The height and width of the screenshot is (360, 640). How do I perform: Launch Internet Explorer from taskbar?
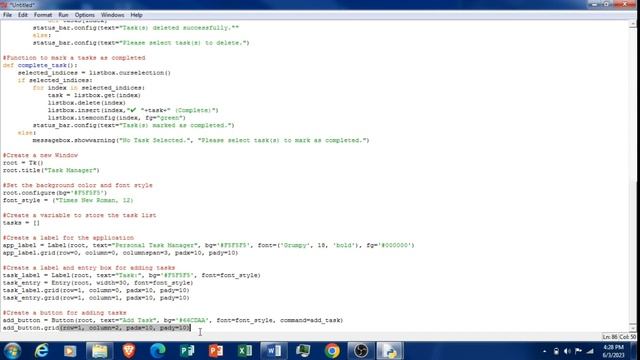[41, 351]
